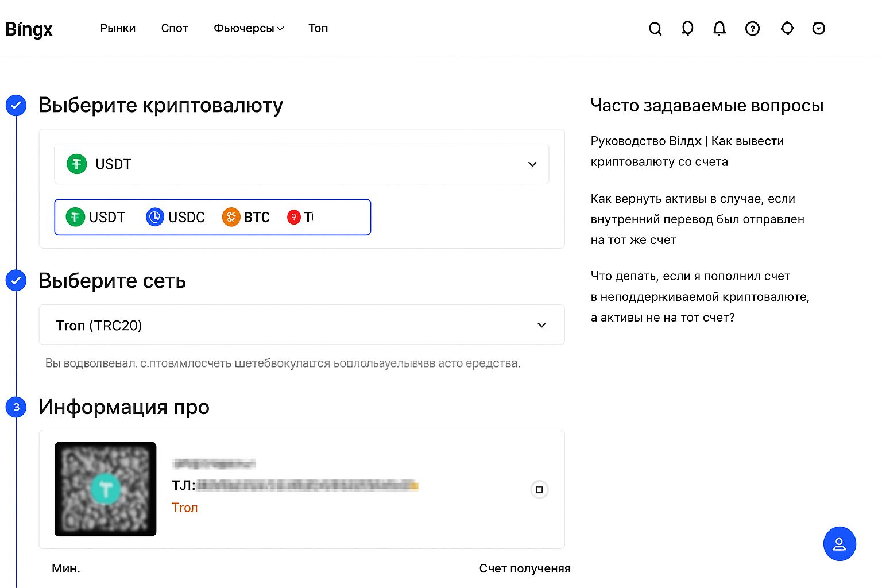This screenshot has height=588, width=882.
Task: Click heading Часто задаваемые вопросы
Action: click(x=707, y=106)
